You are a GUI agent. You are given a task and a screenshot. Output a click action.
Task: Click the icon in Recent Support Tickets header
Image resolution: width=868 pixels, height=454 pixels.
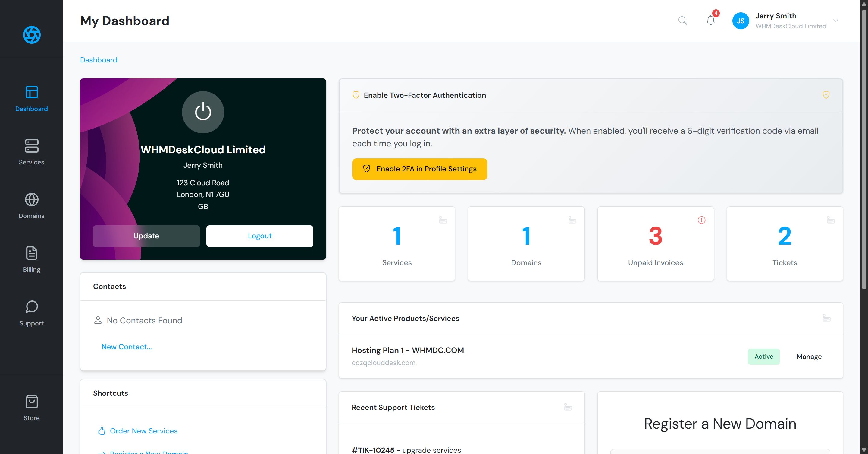(x=568, y=407)
